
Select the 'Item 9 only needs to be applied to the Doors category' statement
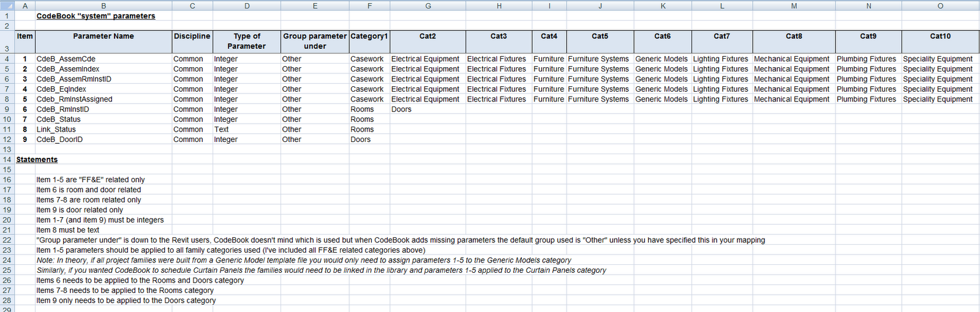point(126,300)
